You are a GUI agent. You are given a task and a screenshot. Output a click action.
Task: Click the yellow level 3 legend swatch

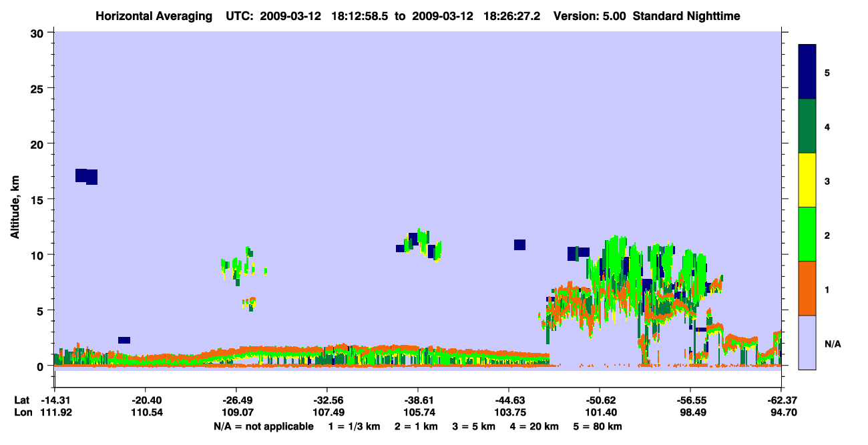click(807, 179)
